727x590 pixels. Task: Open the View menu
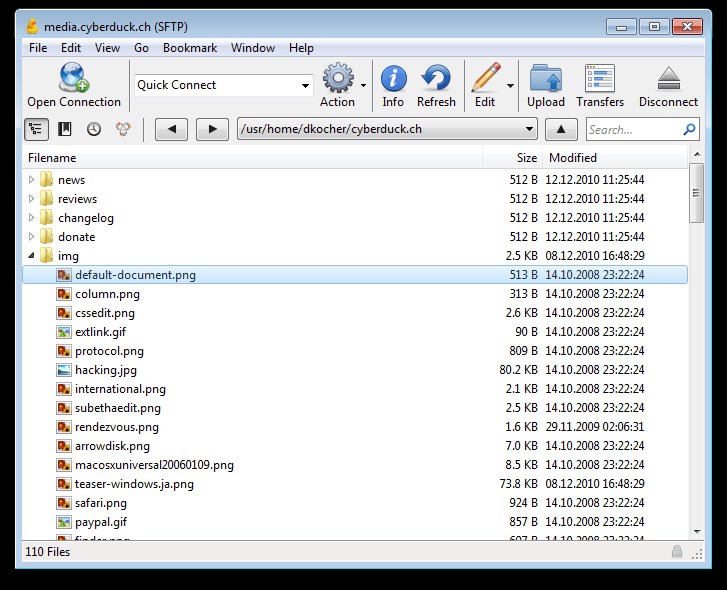[x=108, y=48]
